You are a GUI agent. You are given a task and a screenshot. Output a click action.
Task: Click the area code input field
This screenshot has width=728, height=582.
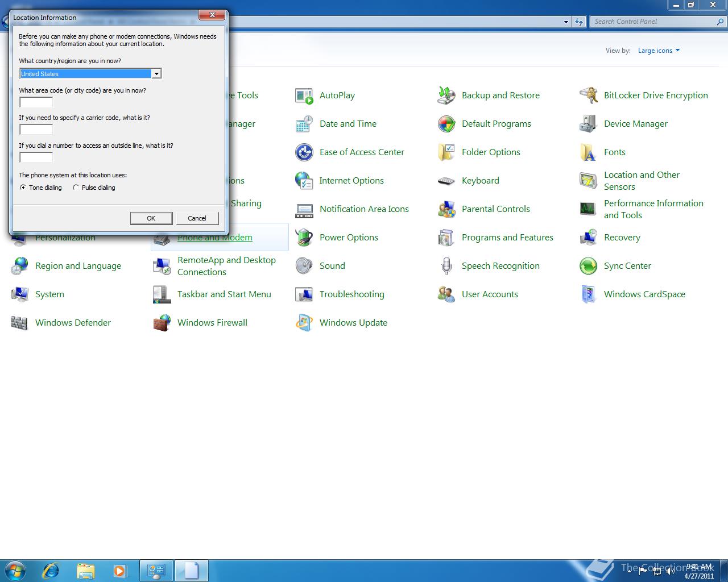[36, 102]
